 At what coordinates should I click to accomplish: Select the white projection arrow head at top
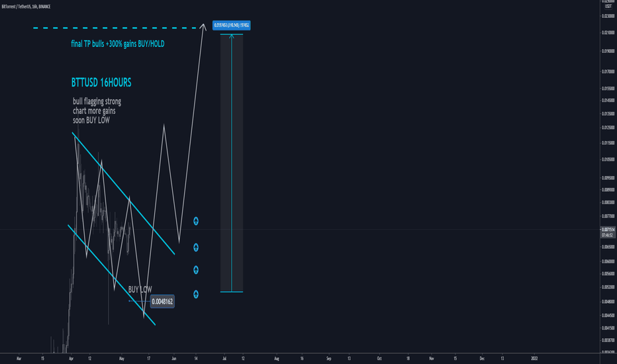203,26
